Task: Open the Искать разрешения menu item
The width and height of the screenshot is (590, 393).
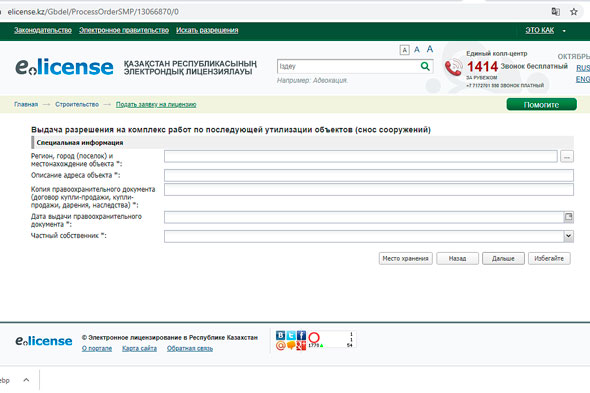Action: pyautogui.click(x=207, y=30)
